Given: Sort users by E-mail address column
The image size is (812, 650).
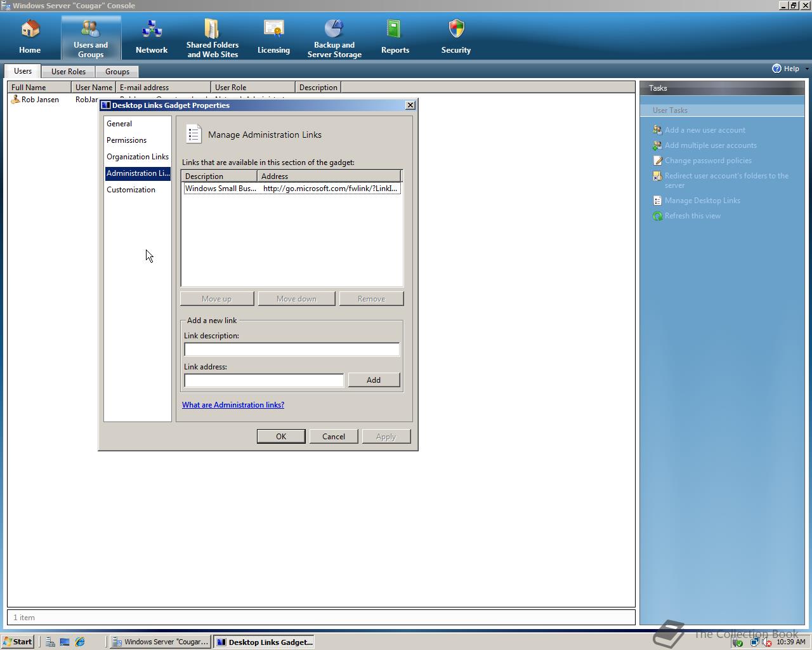Looking at the screenshot, I should click(x=164, y=88).
